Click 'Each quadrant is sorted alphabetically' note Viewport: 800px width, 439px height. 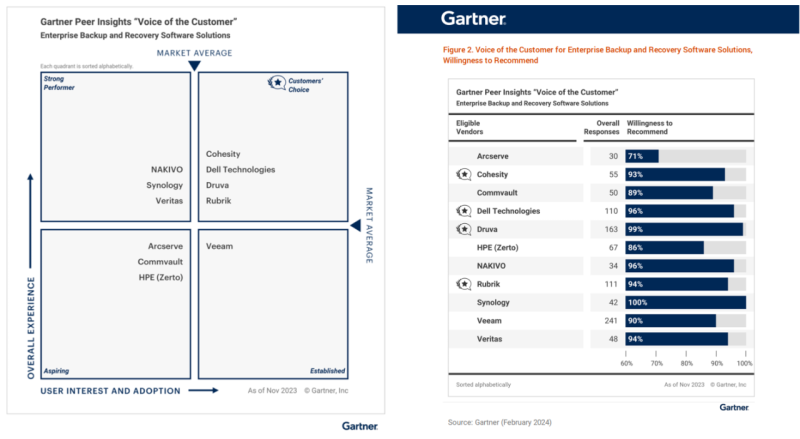pos(87,66)
